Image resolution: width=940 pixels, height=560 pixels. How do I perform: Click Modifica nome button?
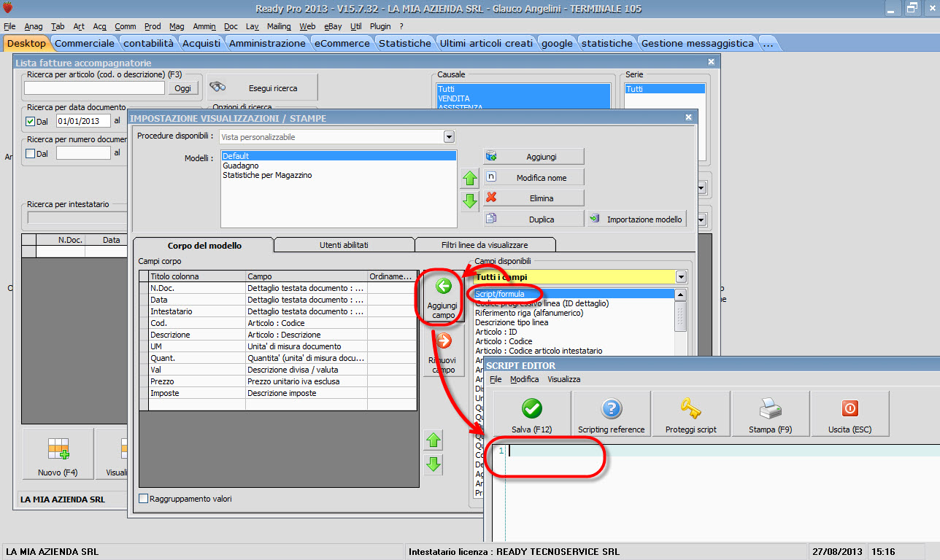click(533, 177)
